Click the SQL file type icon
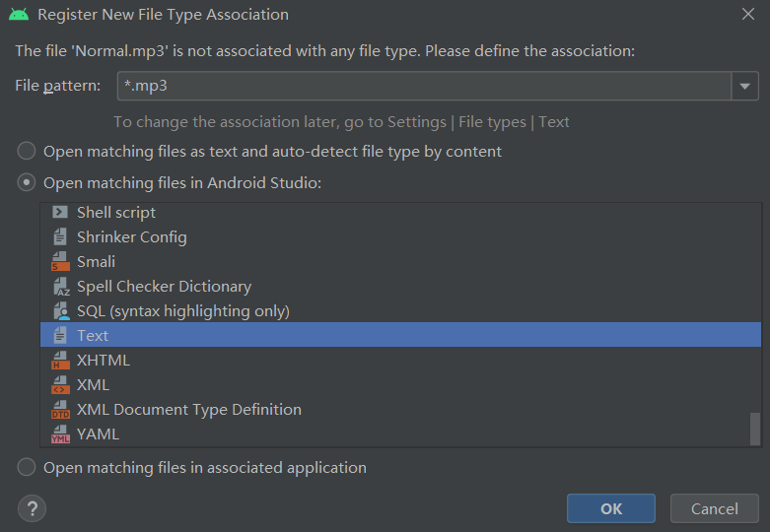This screenshot has width=770, height=532. point(60,310)
